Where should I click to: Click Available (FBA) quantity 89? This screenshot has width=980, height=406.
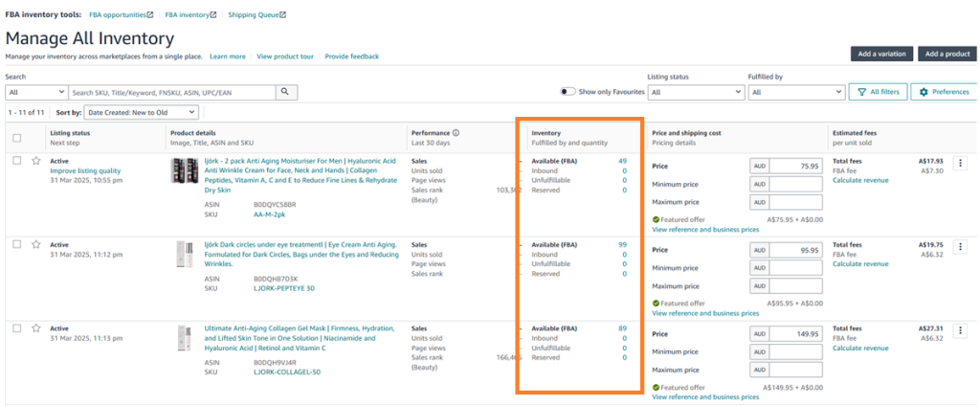(x=622, y=327)
